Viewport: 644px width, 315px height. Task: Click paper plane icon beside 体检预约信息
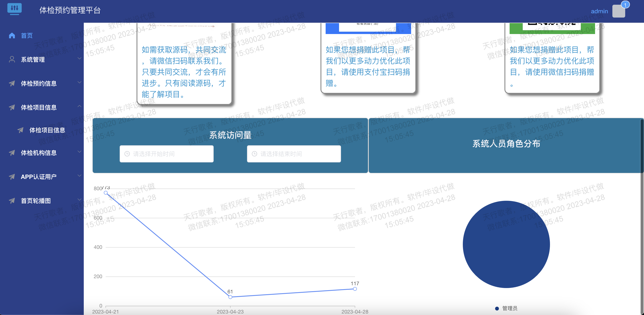[12, 83]
